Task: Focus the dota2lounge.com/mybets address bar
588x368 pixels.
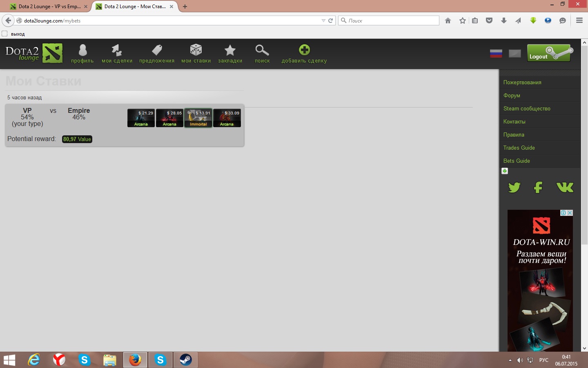Action: (x=171, y=20)
